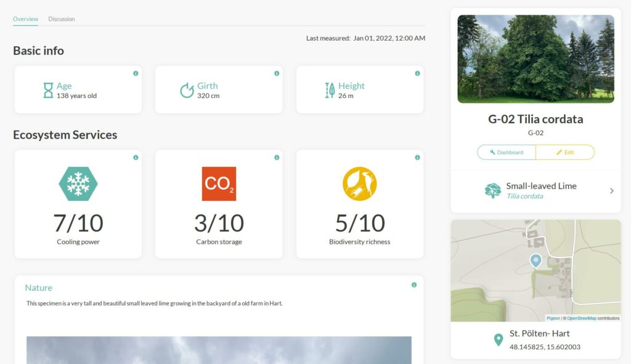This screenshot has height=364, width=631.
Task: Open info for Cooling power card
Action: pyautogui.click(x=136, y=158)
